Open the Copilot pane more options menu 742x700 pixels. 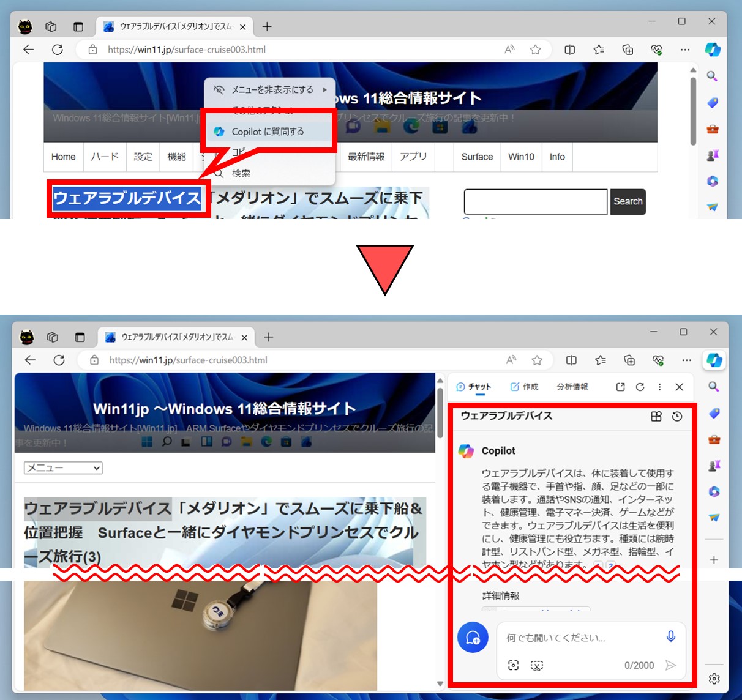point(659,387)
